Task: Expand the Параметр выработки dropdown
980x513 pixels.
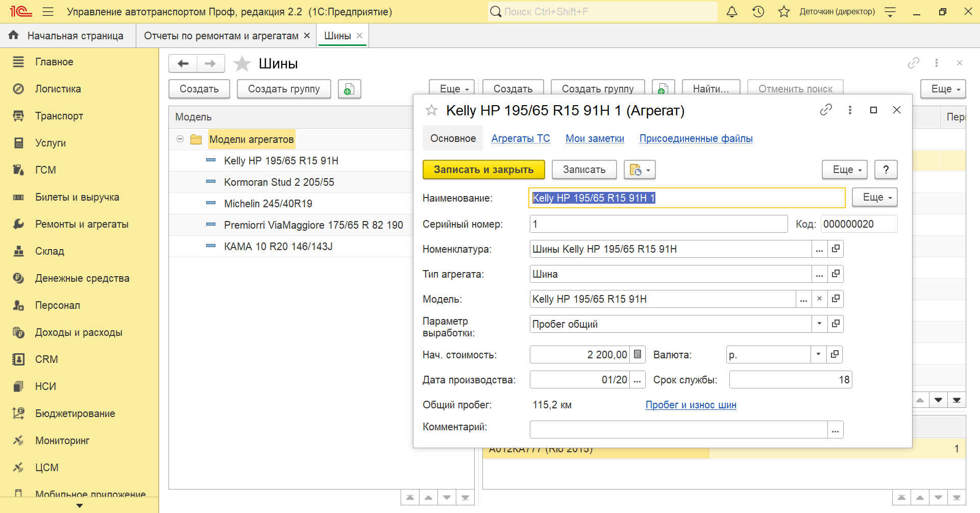Action: 819,324
